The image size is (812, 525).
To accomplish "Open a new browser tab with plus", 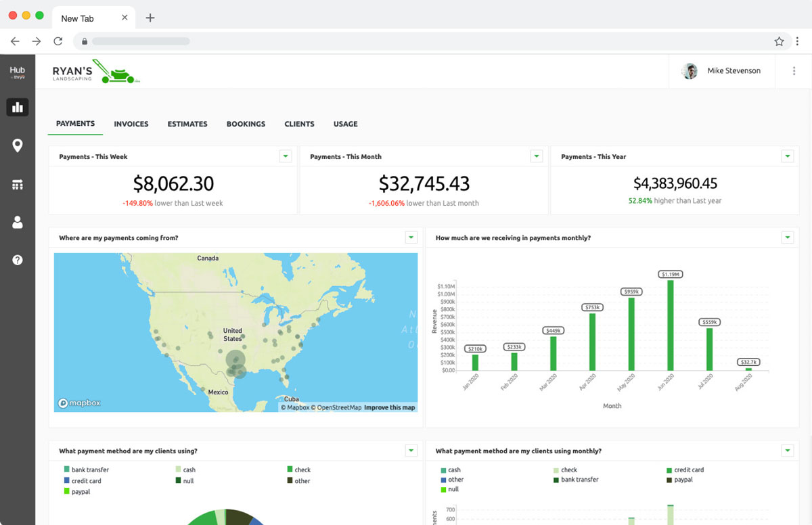I will pyautogui.click(x=150, y=18).
